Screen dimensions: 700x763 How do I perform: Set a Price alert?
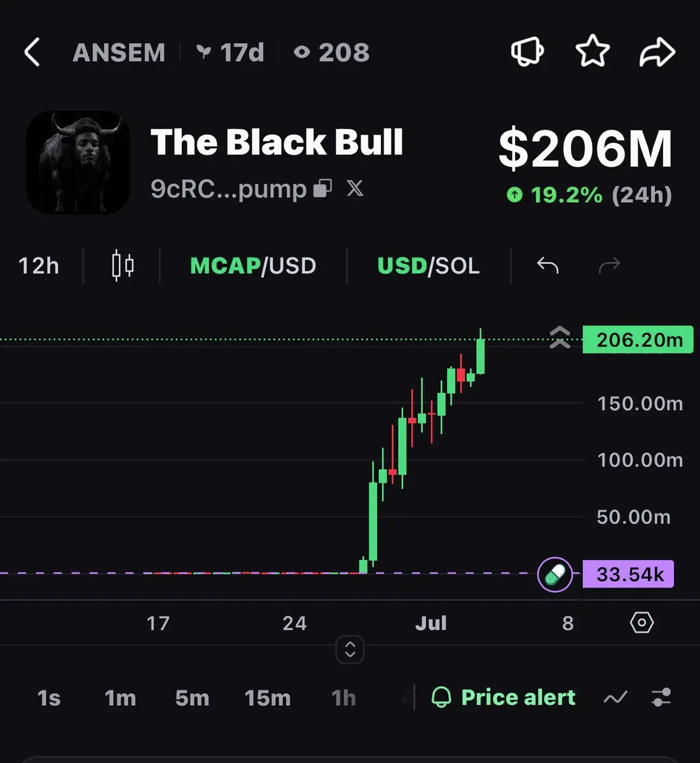click(504, 698)
